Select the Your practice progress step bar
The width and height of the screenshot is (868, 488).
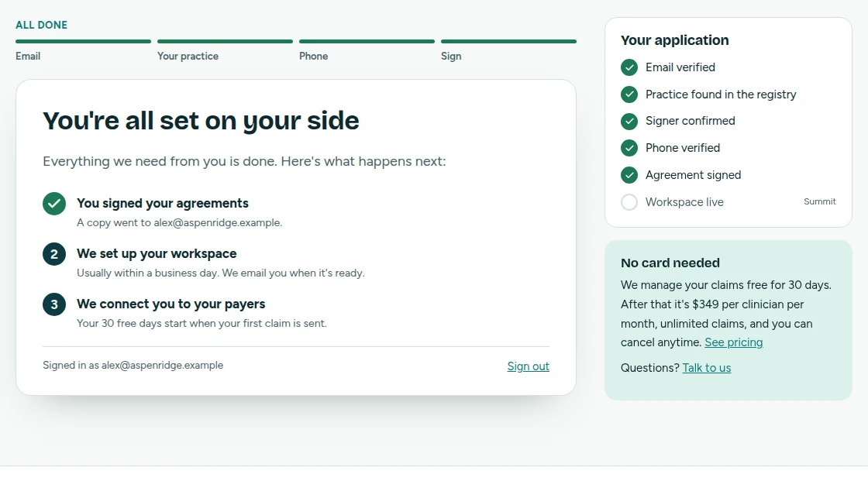click(225, 42)
